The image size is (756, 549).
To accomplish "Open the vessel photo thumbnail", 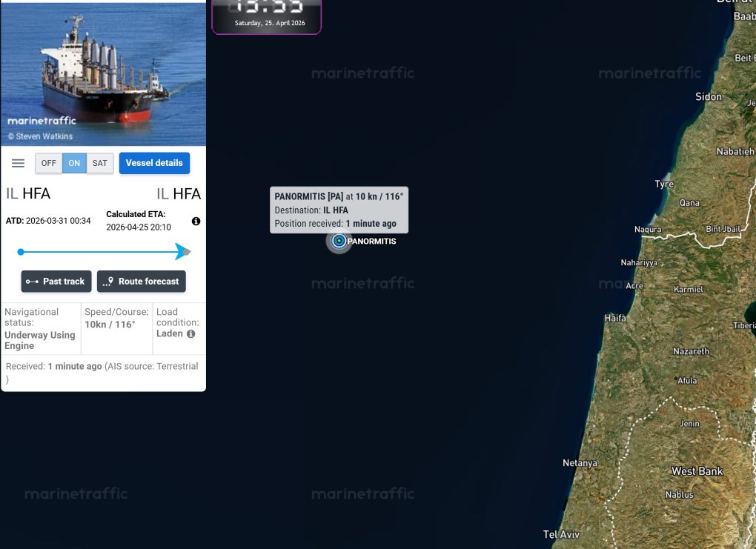I will pos(103,74).
